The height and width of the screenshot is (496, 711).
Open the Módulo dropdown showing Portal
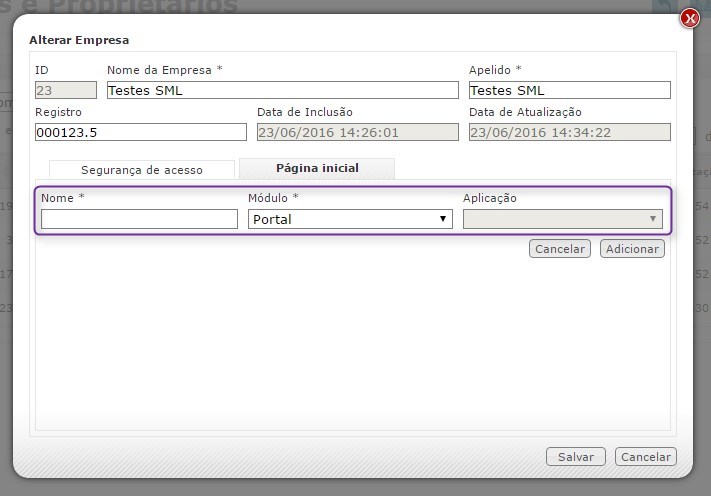[x=350, y=219]
